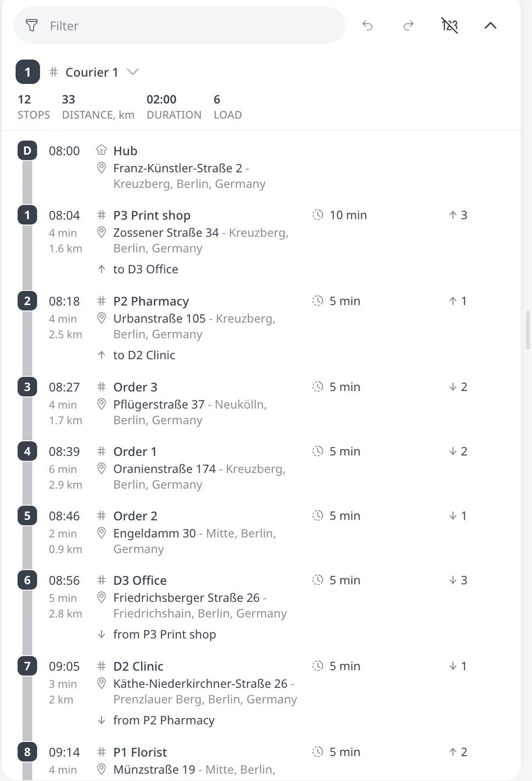The width and height of the screenshot is (532, 781).
Task: Open the 'to D3 Office' link
Action: coord(145,269)
